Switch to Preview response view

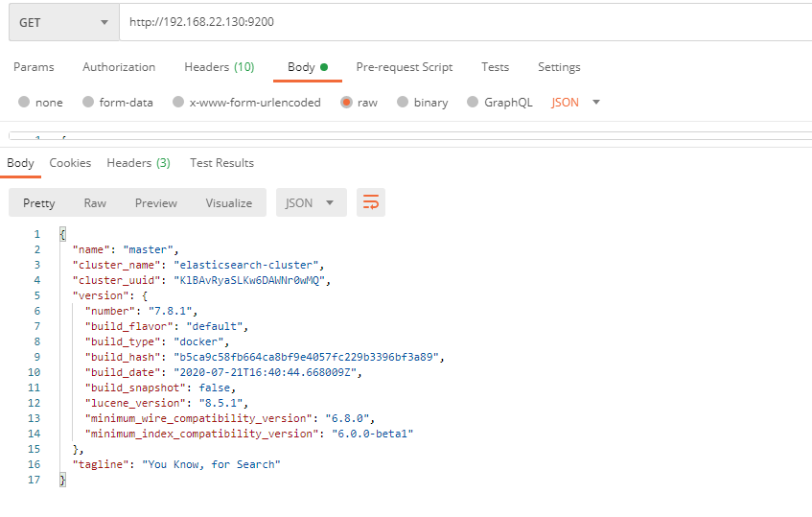(156, 203)
